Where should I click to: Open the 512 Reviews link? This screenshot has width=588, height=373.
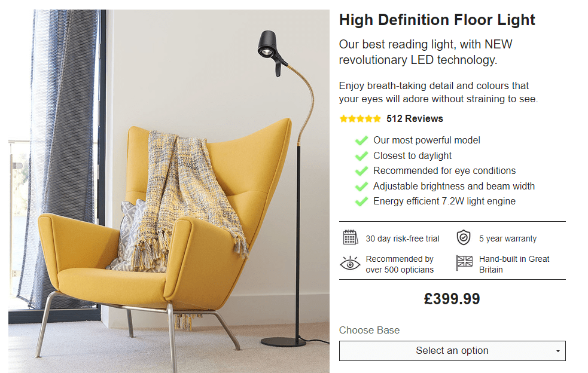tap(415, 119)
